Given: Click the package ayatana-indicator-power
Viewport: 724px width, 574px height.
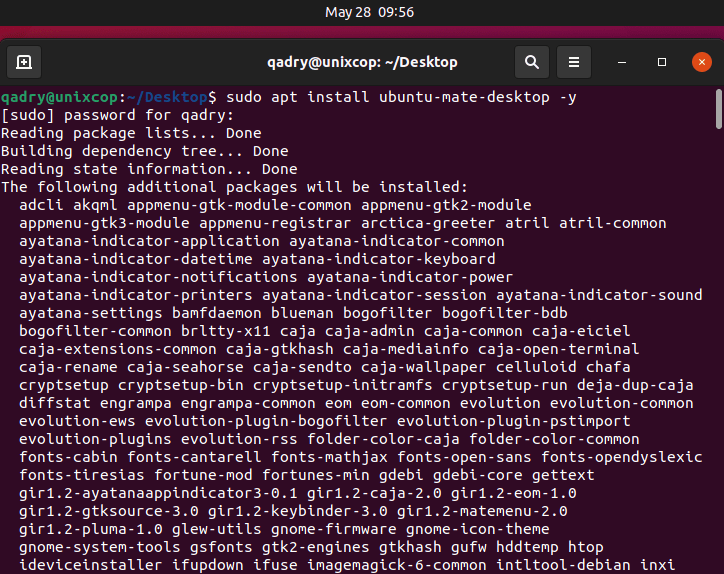Looking at the screenshot, I should [410, 278].
